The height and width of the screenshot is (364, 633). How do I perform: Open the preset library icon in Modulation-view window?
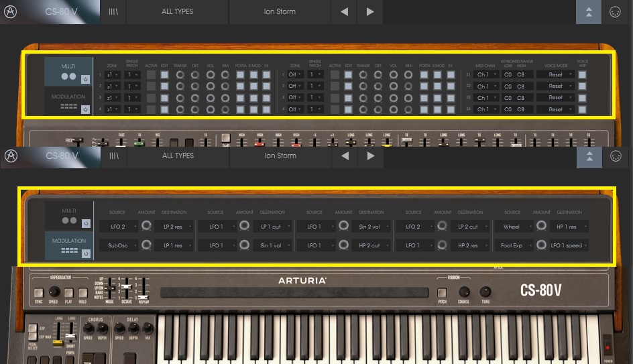tap(114, 156)
